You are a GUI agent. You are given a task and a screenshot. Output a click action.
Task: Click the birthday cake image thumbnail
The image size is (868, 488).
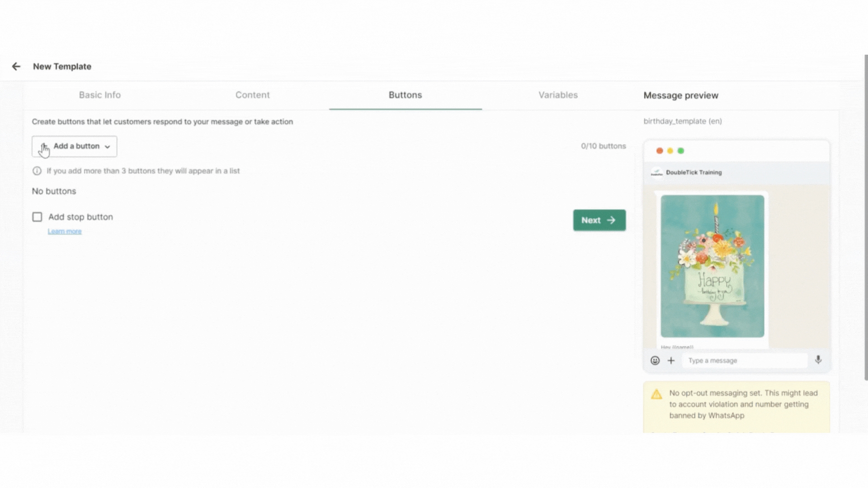tap(712, 266)
